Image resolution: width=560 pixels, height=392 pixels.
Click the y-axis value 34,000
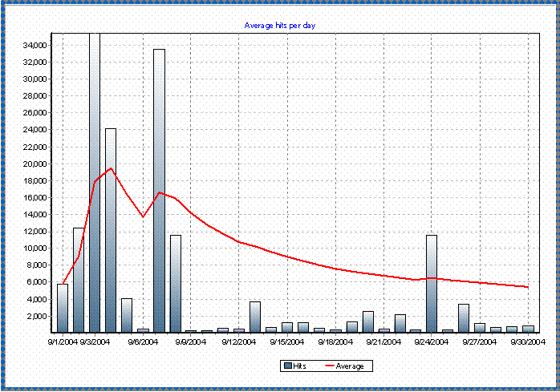pyautogui.click(x=34, y=46)
